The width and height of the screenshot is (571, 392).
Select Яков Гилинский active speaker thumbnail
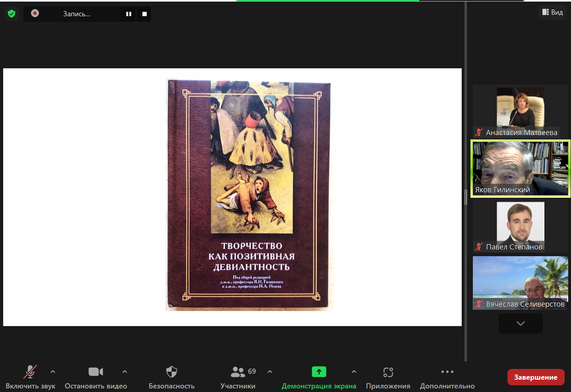(x=521, y=168)
